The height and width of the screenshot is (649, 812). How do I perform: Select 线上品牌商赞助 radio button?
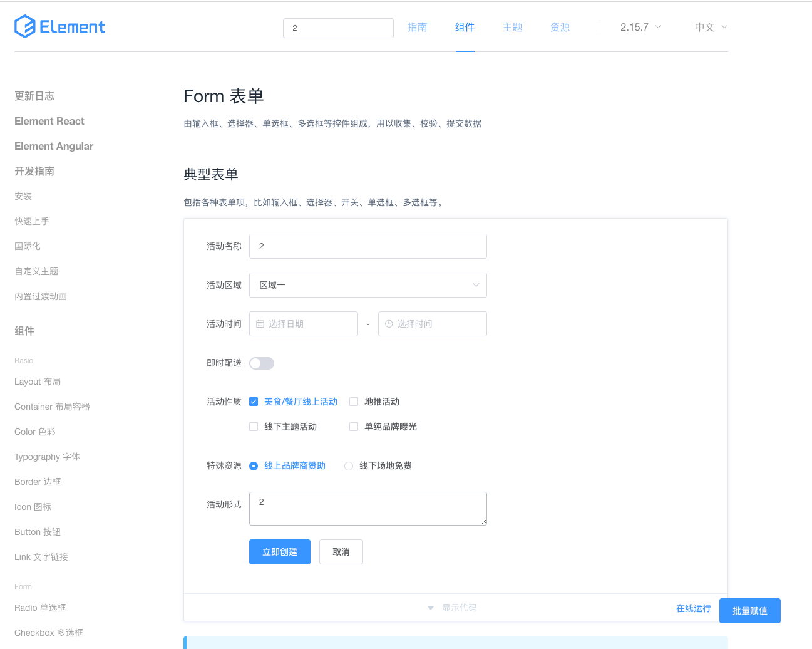click(x=254, y=465)
